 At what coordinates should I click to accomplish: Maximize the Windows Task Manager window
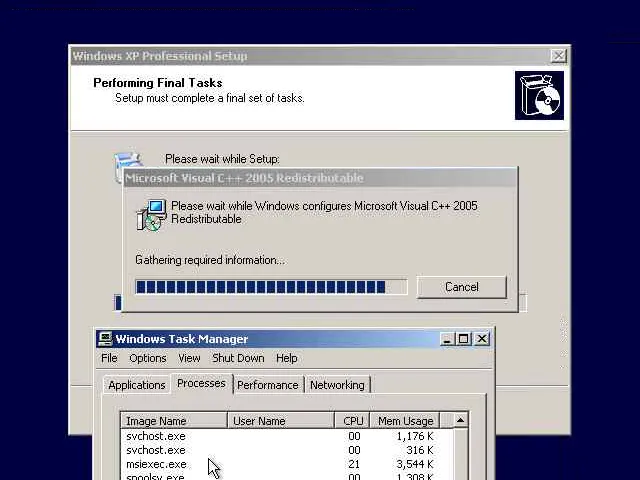click(x=464, y=339)
